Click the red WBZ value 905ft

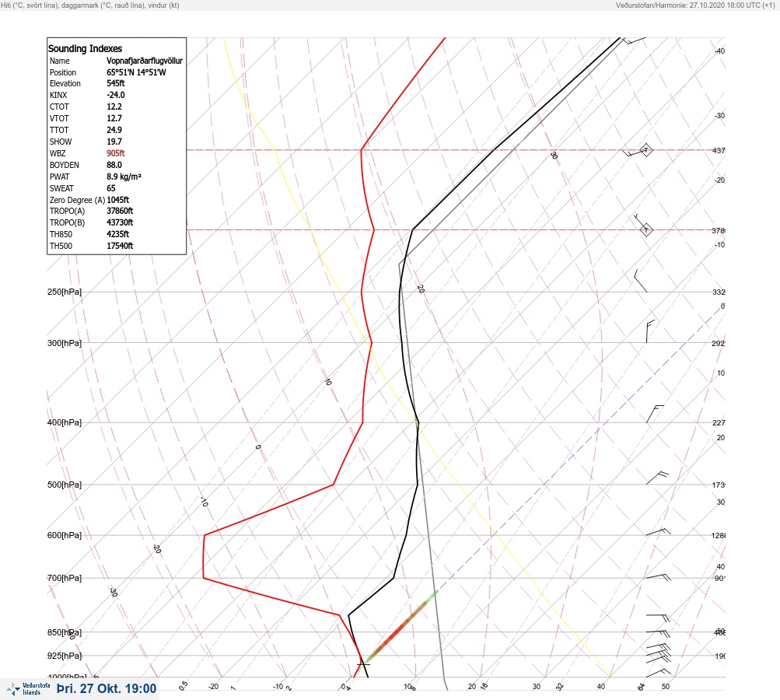115,153
